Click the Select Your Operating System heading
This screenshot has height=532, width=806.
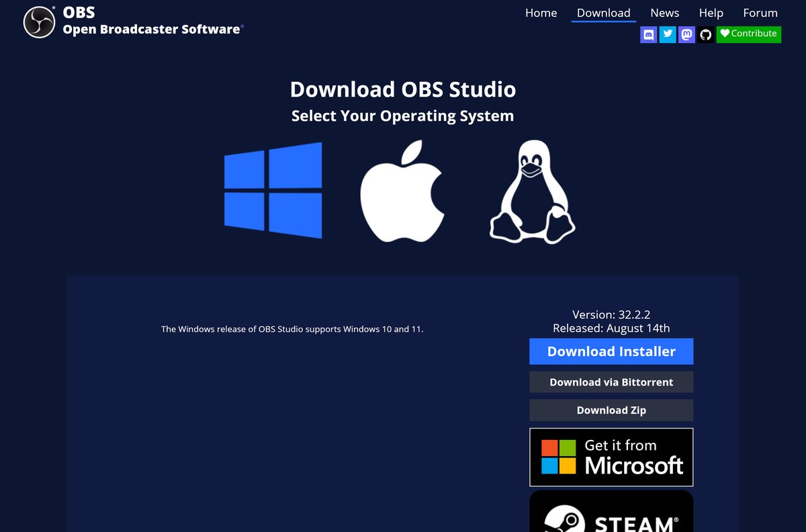tap(403, 116)
